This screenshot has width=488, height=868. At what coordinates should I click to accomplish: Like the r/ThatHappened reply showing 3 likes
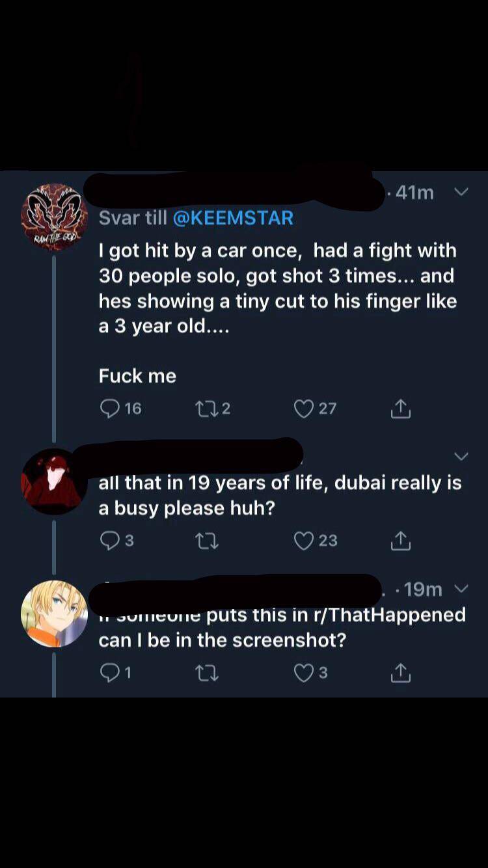(303, 672)
